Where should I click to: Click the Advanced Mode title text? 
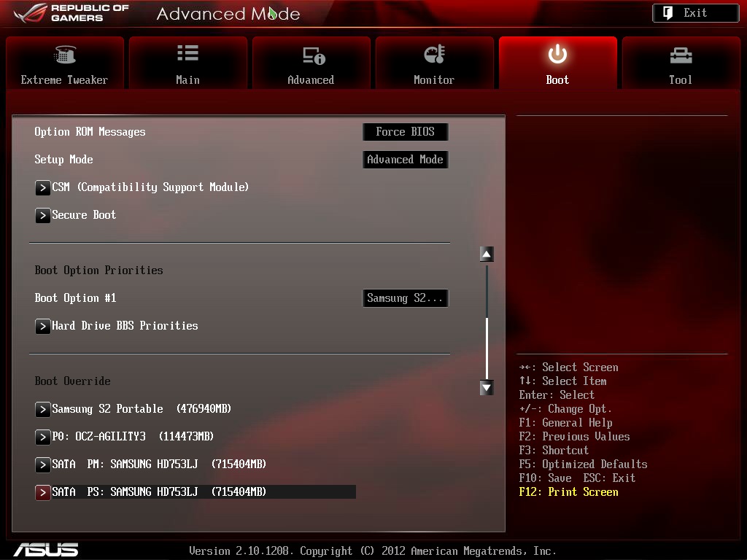(x=228, y=14)
